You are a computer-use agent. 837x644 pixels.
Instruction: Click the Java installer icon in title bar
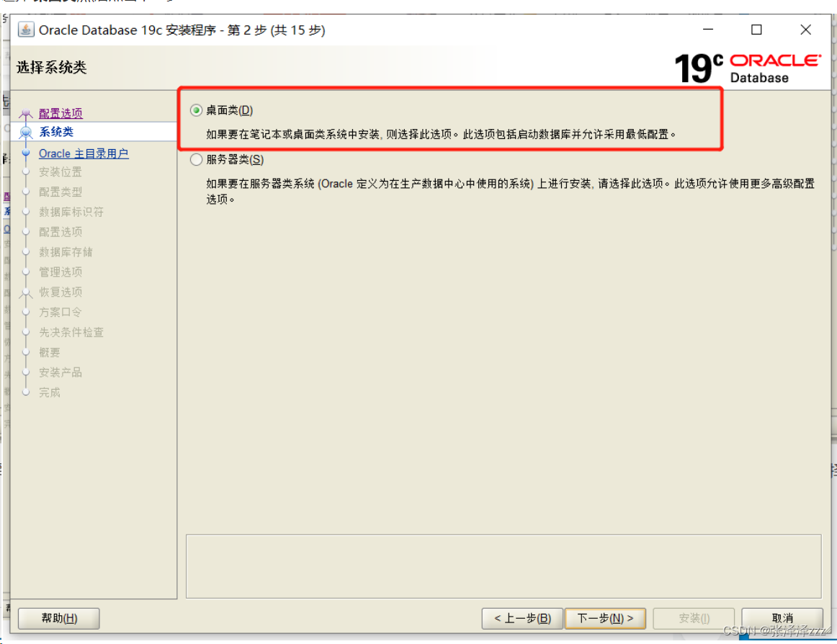(26, 30)
